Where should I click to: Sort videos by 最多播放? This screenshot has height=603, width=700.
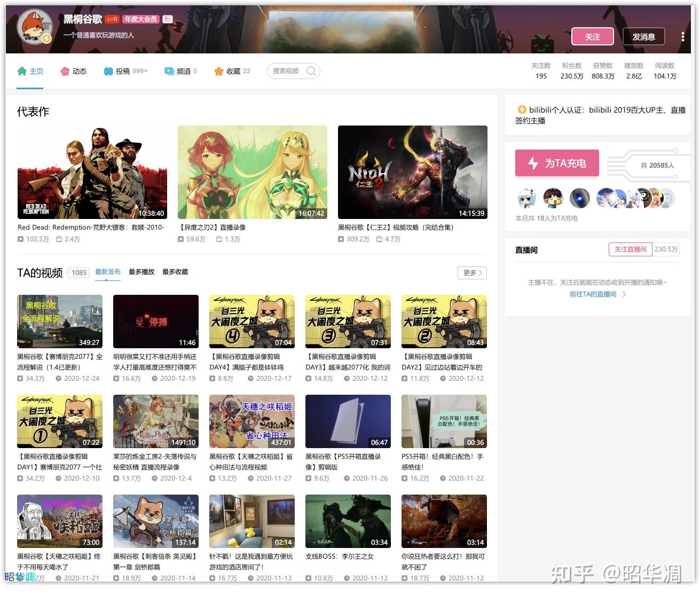point(141,272)
